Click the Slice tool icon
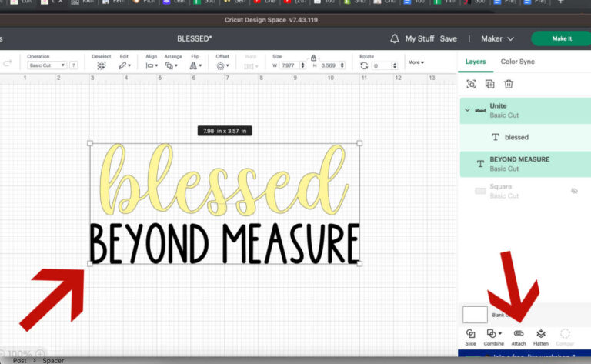This screenshot has width=591, height=364. click(x=471, y=334)
